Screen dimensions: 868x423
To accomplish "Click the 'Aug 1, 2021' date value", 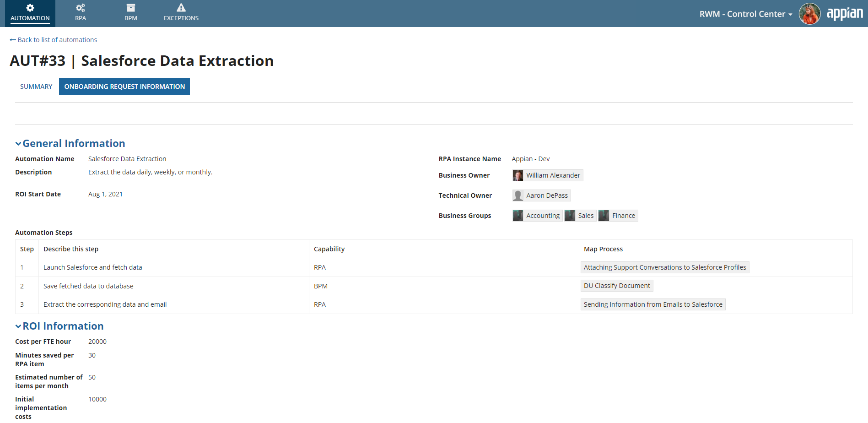I will (x=105, y=194).
